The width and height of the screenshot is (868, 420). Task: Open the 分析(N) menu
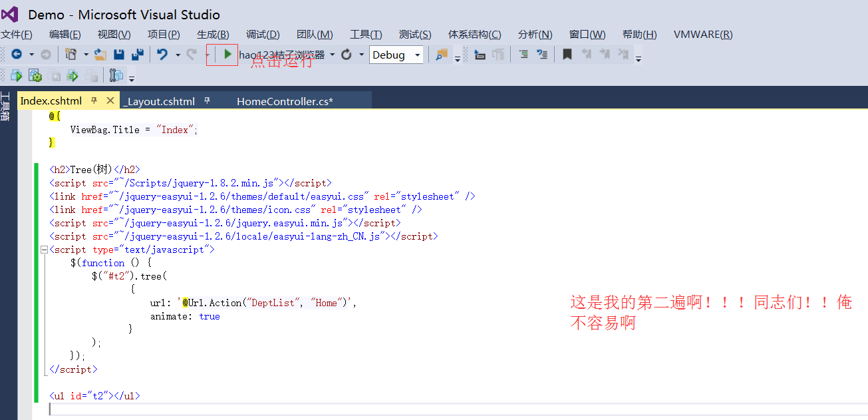(x=535, y=35)
